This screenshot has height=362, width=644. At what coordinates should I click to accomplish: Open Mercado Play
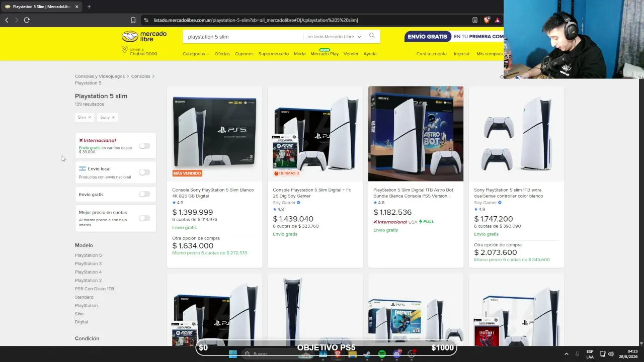click(325, 53)
